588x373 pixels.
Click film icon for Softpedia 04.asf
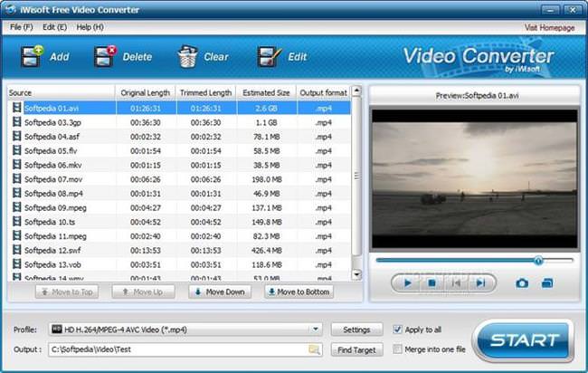[16, 136]
